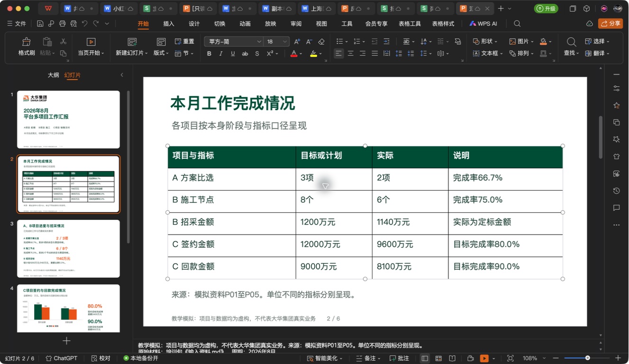Select slide 3 thumbnail A、B项目进度与招采情况
Viewport: 629px width, 364px height.
[x=69, y=248]
